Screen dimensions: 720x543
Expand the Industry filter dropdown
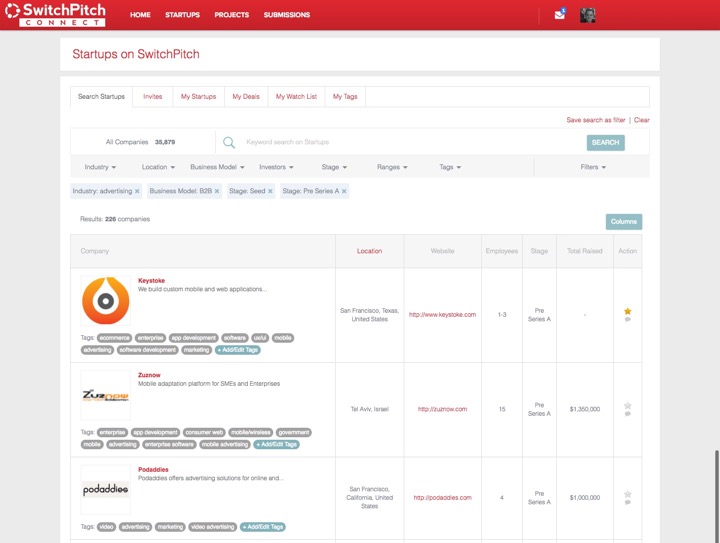[100, 167]
